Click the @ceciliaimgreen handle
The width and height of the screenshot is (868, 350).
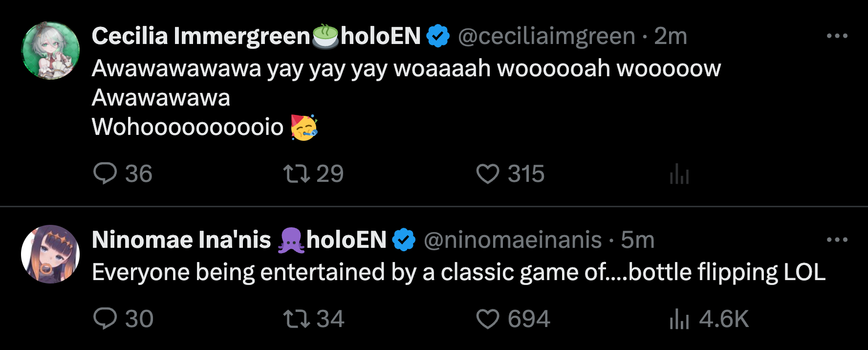(x=546, y=36)
